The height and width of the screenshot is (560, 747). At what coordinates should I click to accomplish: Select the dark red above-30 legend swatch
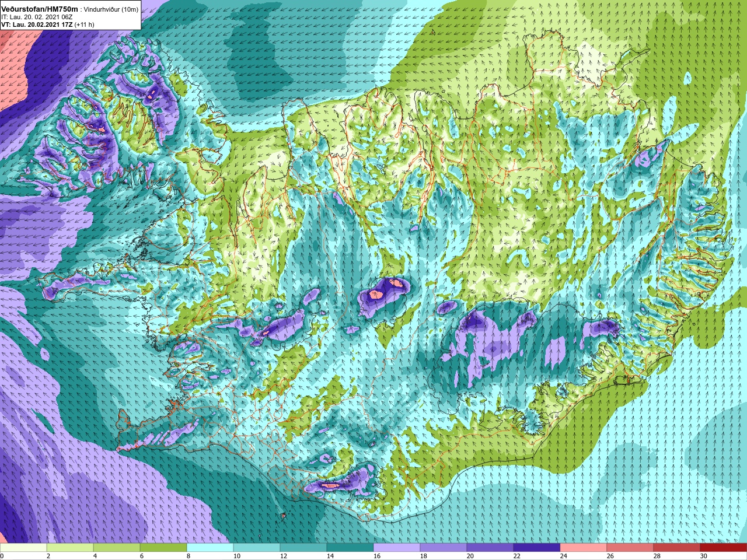[x=724, y=548]
